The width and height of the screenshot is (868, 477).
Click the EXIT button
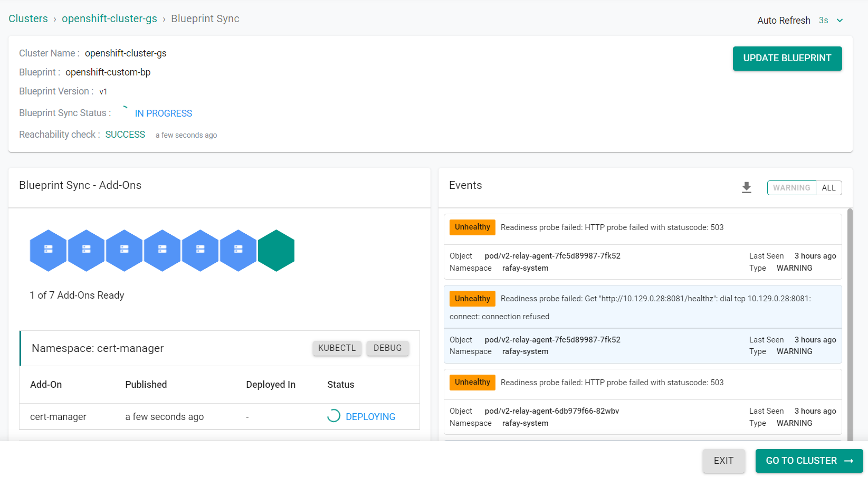pyautogui.click(x=723, y=461)
